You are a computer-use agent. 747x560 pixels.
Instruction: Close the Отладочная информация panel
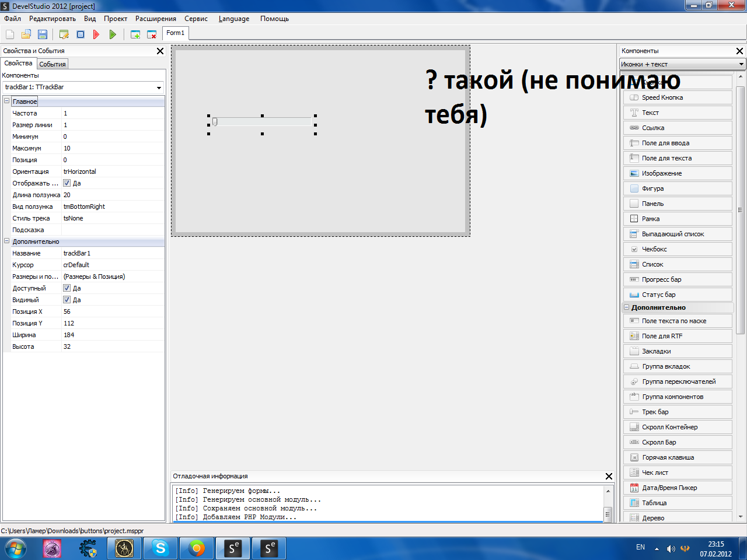coord(609,477)
